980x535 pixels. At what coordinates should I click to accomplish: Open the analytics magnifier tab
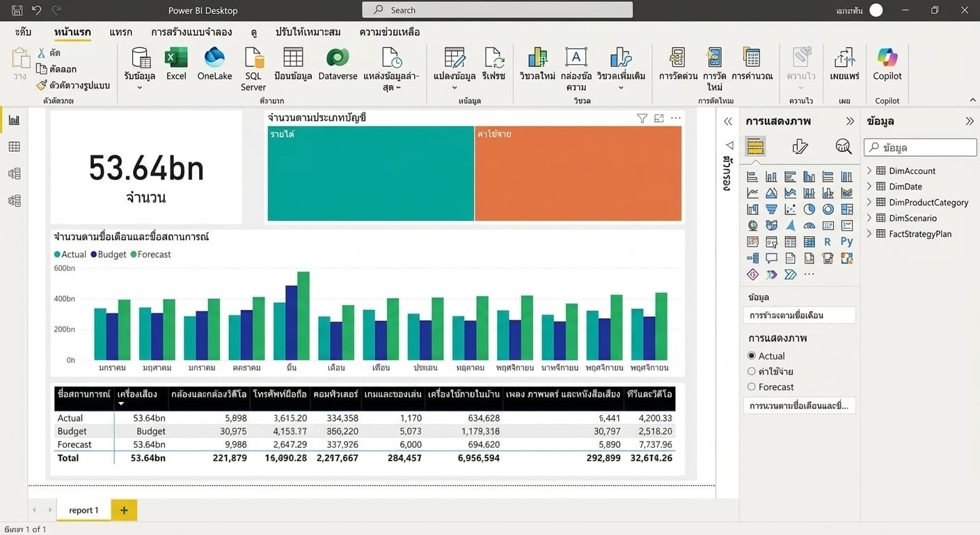pyautogui.click(x=843, y=146)
